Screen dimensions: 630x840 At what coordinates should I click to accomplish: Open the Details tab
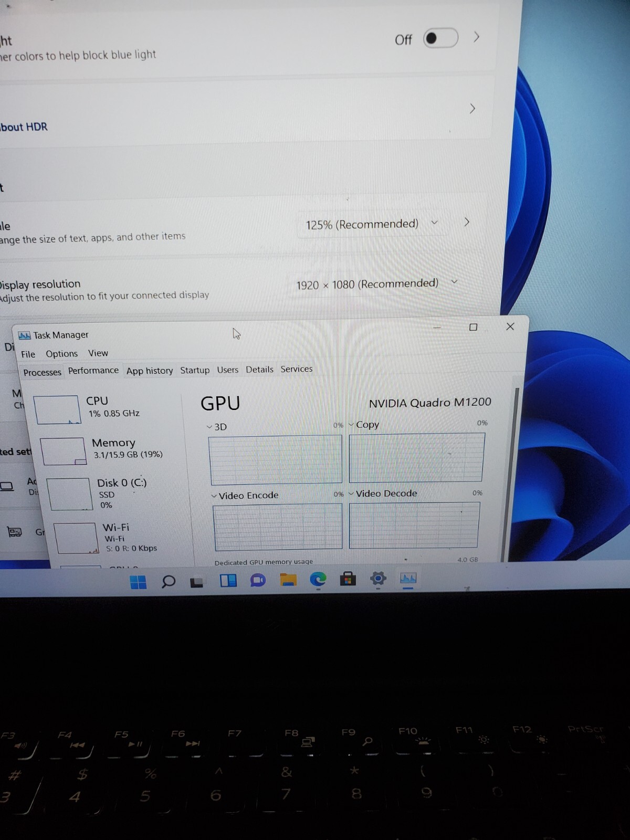(259, 369)
